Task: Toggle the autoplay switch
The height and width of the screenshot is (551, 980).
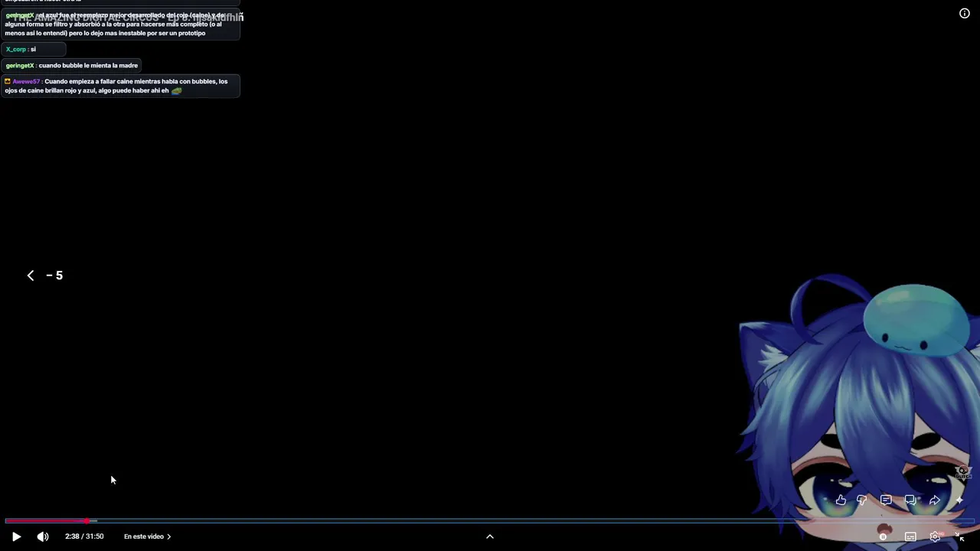Action: click(884, 536)
